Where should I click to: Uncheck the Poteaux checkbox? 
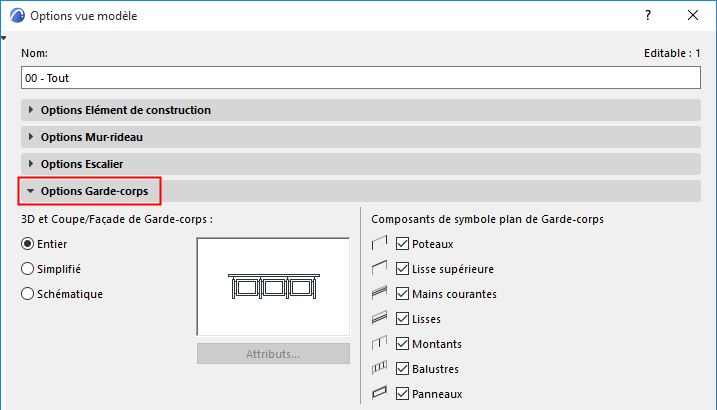click(403, 243)
